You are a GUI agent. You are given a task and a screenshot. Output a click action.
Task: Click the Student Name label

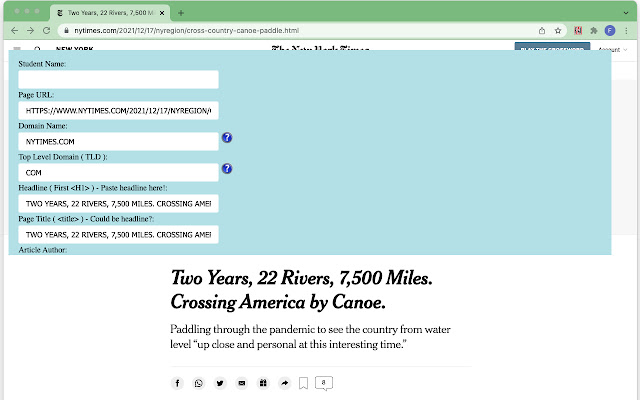click(x=42, y=64)
